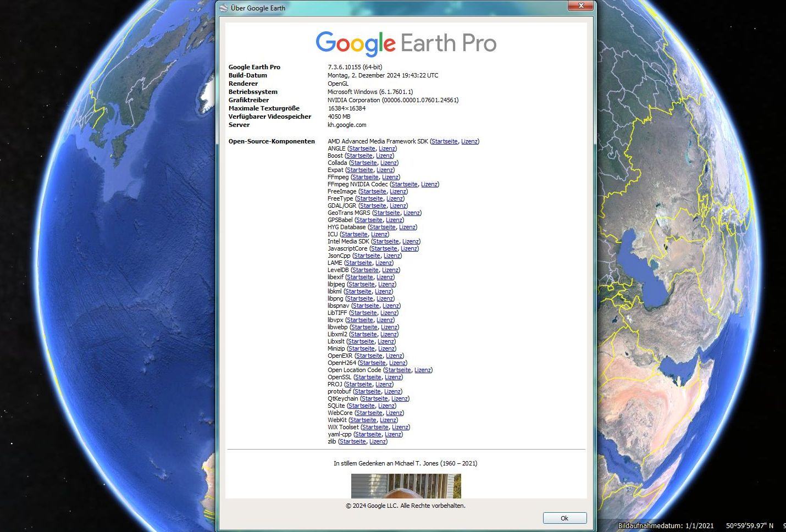Open GPSBabel Startseite link

coord(369,220)
